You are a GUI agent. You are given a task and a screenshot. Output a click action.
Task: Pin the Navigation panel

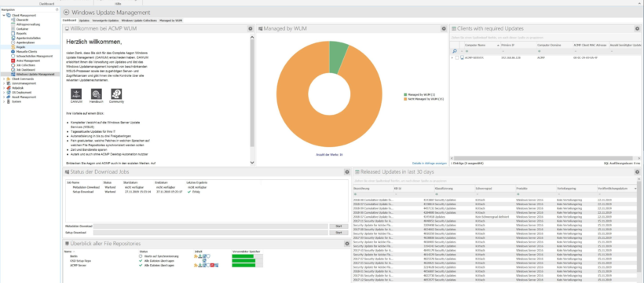coord(57,9)
